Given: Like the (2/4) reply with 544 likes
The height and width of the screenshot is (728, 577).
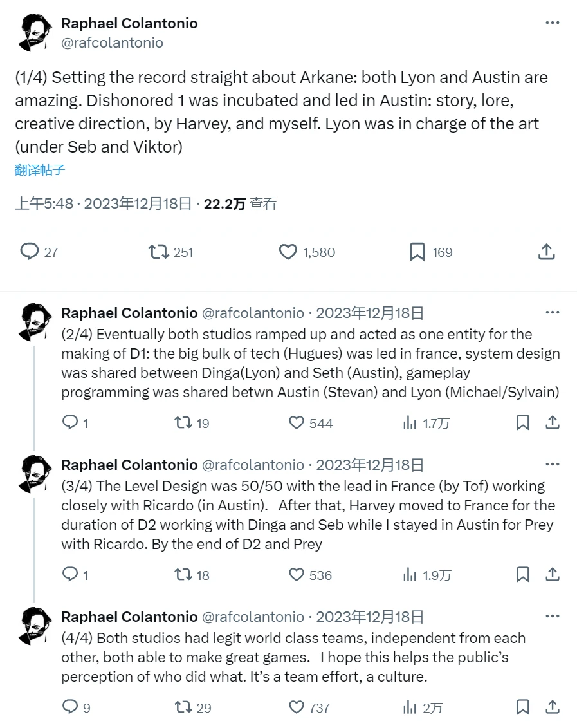Looking at the screenshot, I should click(296, 423).
